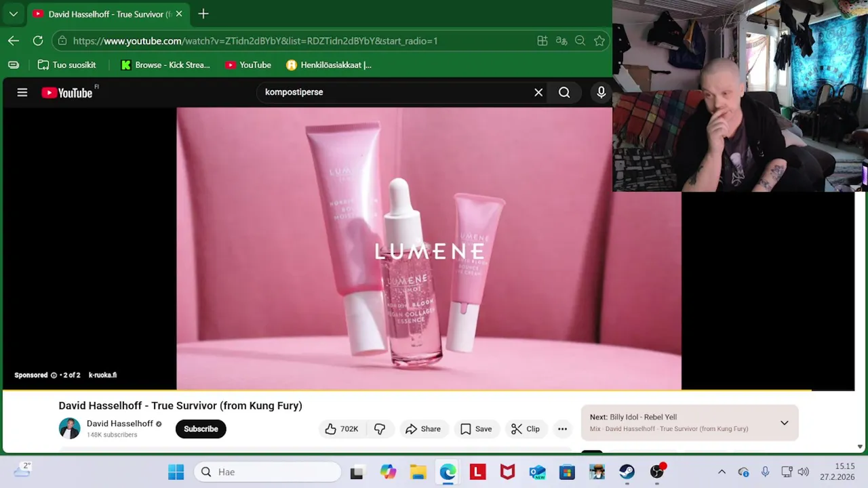Open the clock 15.15 date panel
868x488 pixels.
click(x=837, y=472)
